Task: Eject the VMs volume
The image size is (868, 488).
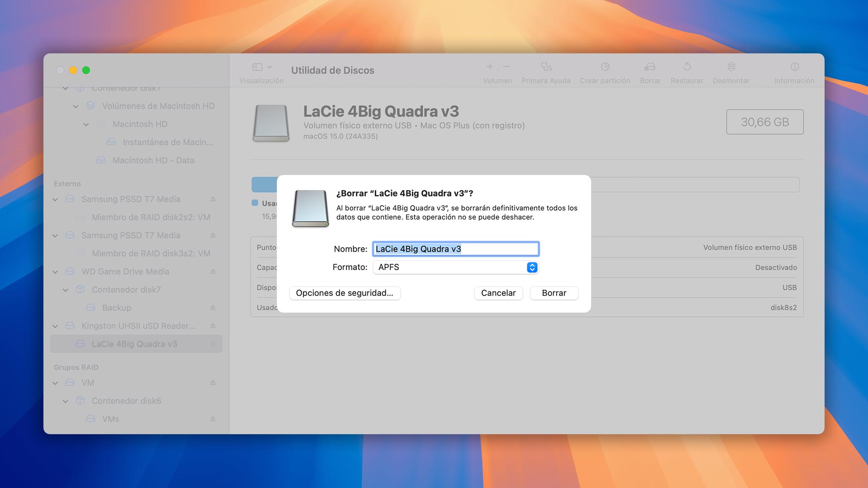Action: pos(213,419)
